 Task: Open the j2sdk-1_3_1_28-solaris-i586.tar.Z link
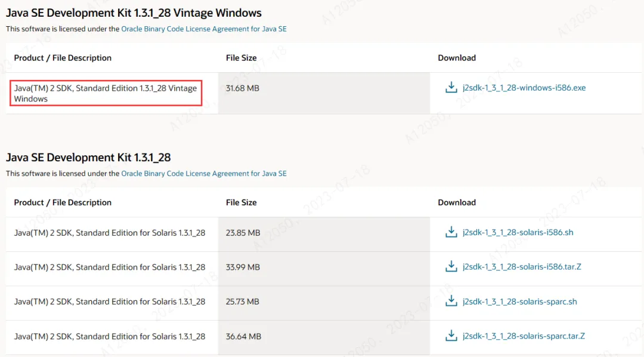[x=521, y=267]
